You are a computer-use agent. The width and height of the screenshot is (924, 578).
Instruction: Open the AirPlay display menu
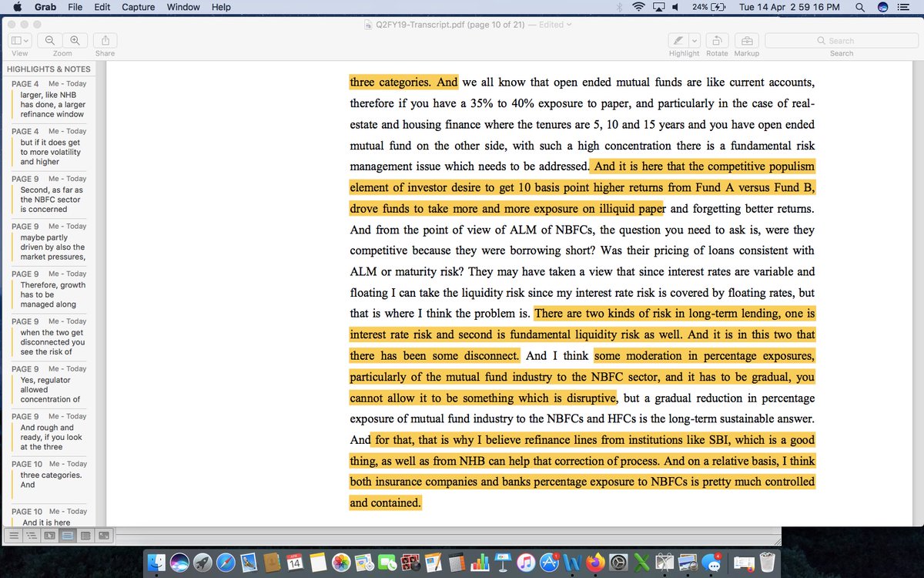[658, 7]
